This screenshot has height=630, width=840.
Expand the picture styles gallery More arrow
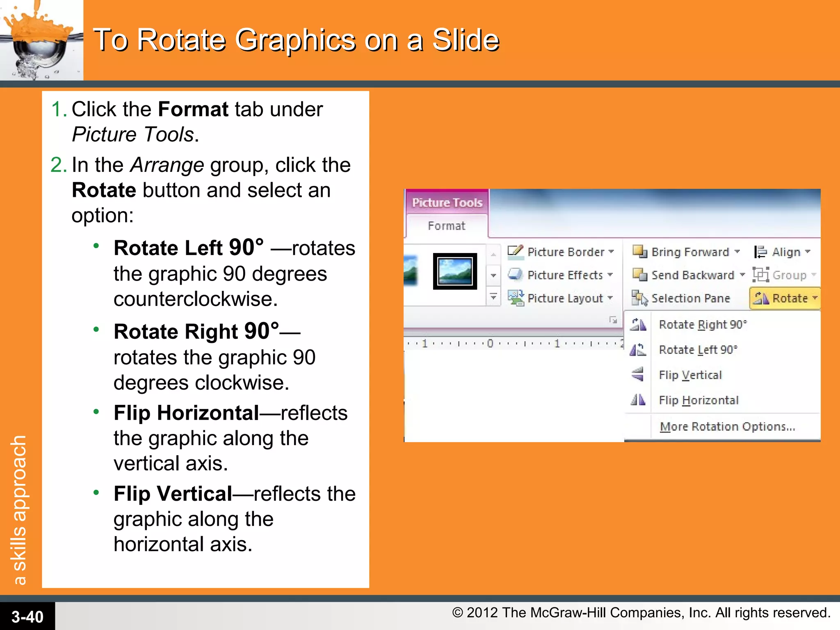[x=493, y=297]
